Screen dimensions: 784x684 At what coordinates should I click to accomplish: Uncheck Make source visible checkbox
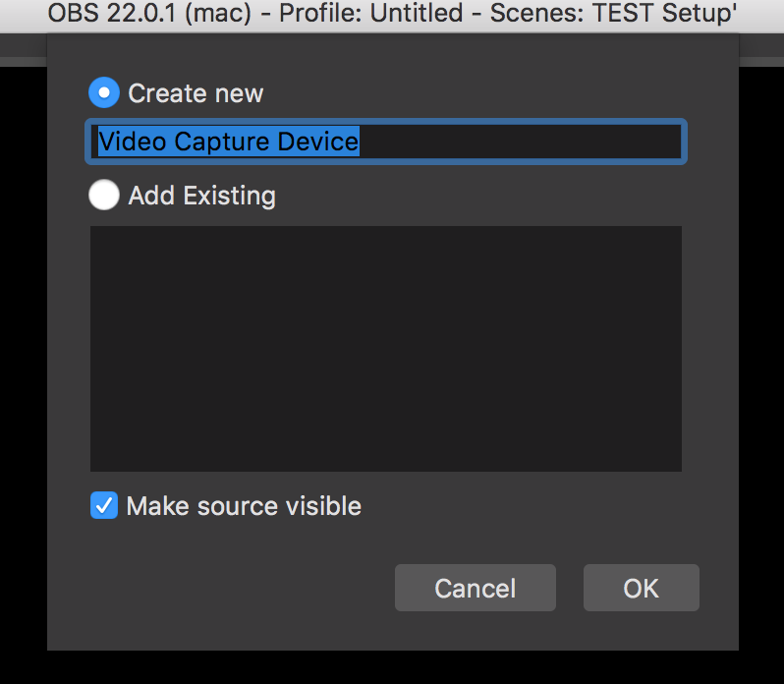103,506
